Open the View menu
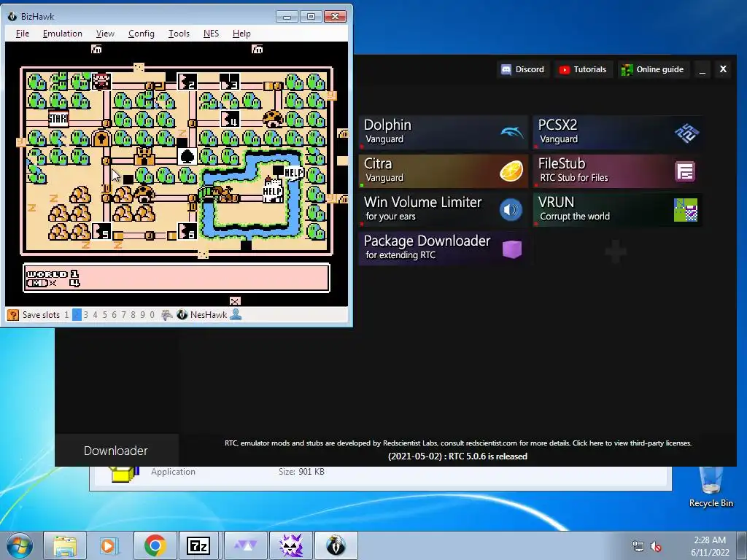Screen dimensions: 747x560 tap(105, 34)
